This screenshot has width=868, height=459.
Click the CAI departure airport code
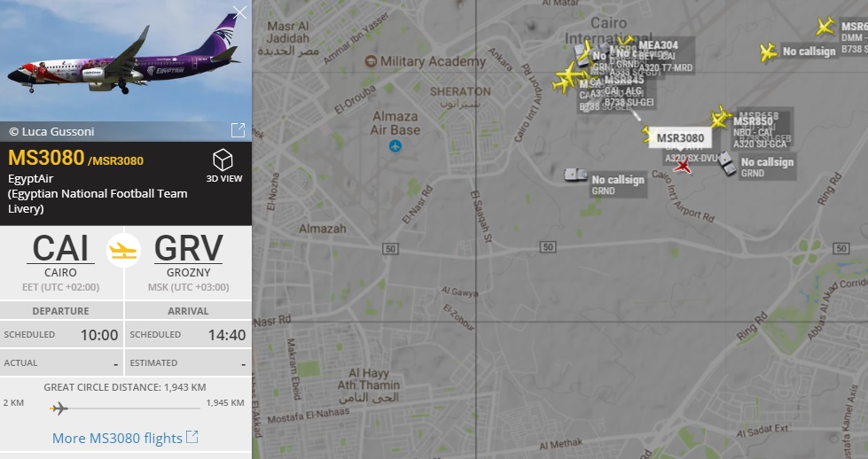[60, 248]
